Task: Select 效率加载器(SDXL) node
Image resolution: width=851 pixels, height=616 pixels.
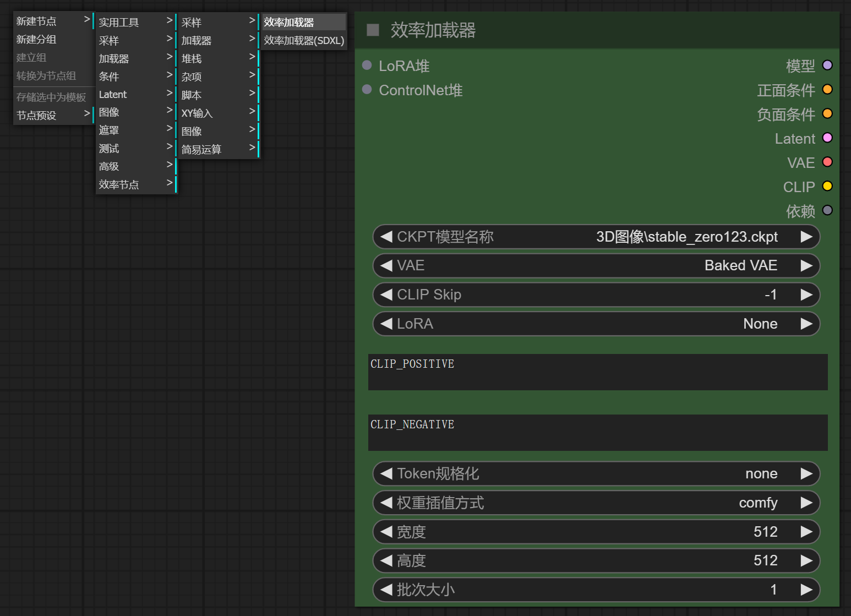Action: (304, 40)
